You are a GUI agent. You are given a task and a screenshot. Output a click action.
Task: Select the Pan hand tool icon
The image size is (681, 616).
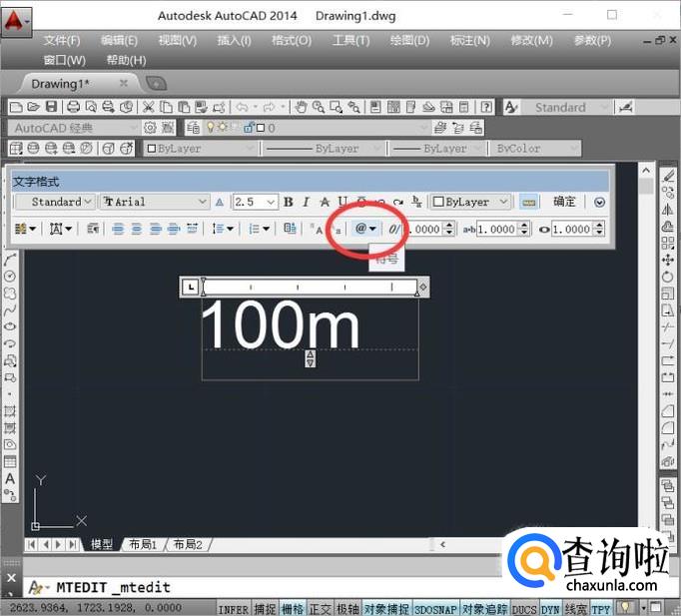(x=302, y=107)
